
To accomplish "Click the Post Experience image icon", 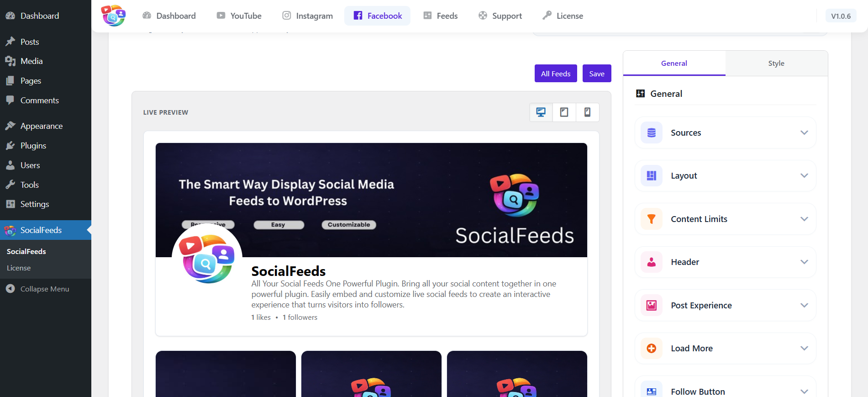I will point(652,305).
